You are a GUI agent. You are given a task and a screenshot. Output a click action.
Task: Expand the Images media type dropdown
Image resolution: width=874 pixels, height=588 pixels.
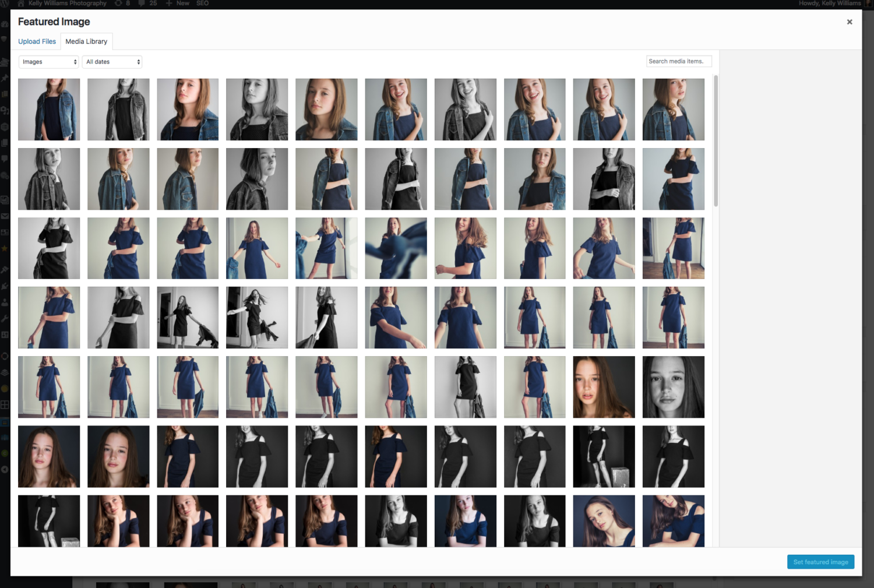click(x=49, y=62)
